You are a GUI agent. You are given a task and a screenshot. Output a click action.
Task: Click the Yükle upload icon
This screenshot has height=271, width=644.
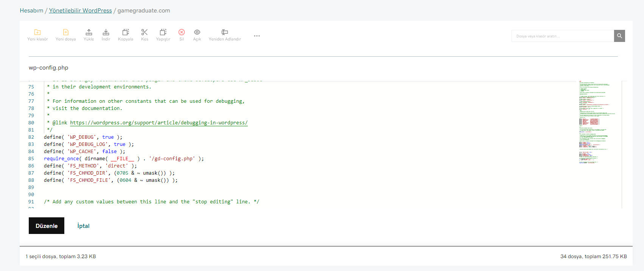pos(89,32)
